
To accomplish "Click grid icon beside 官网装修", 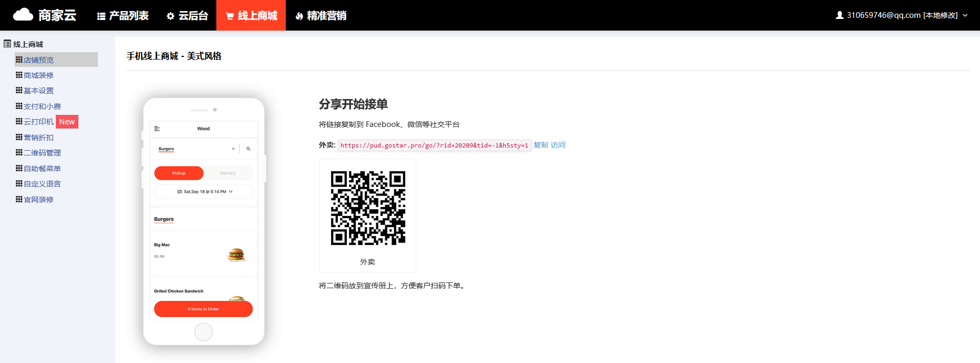I will [x=19, y=199].
